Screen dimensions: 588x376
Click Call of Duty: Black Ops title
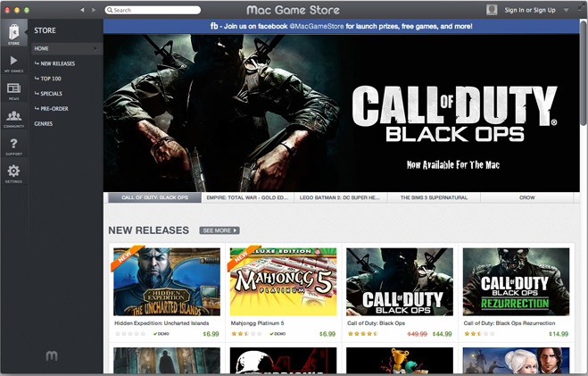point(377,323)
